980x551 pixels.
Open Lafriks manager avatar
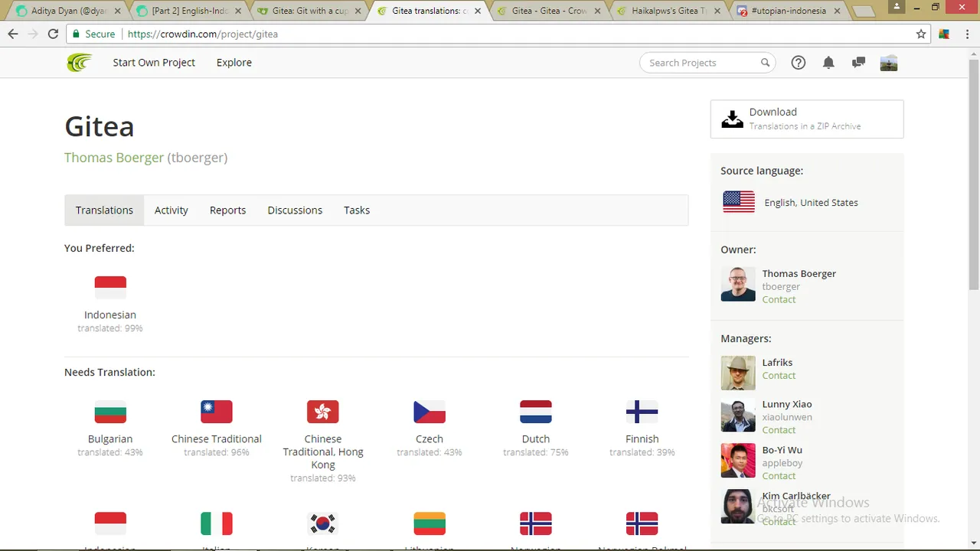tap(738, 373)
